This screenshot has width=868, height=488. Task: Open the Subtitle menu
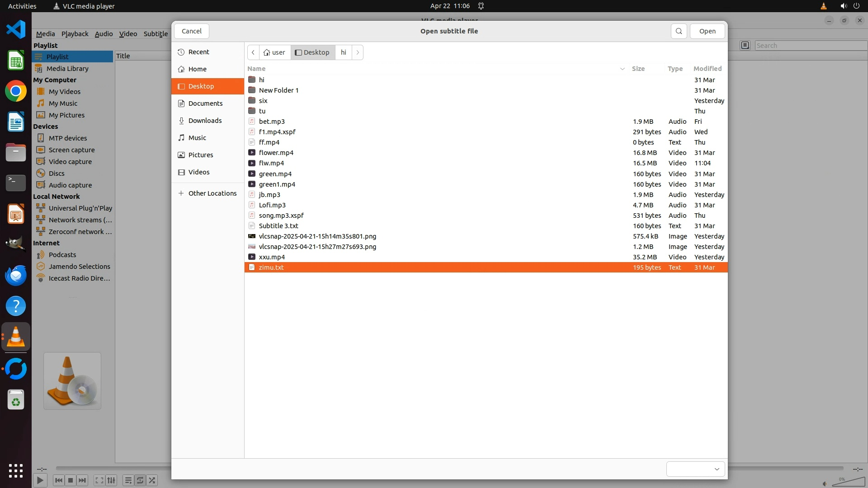click(156, 33)
